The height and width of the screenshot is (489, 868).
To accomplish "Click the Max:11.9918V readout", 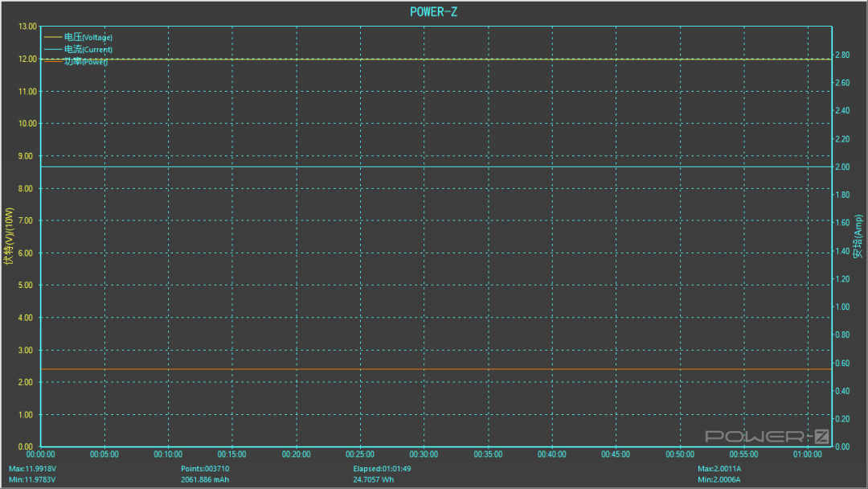I will tap(32, 469).
